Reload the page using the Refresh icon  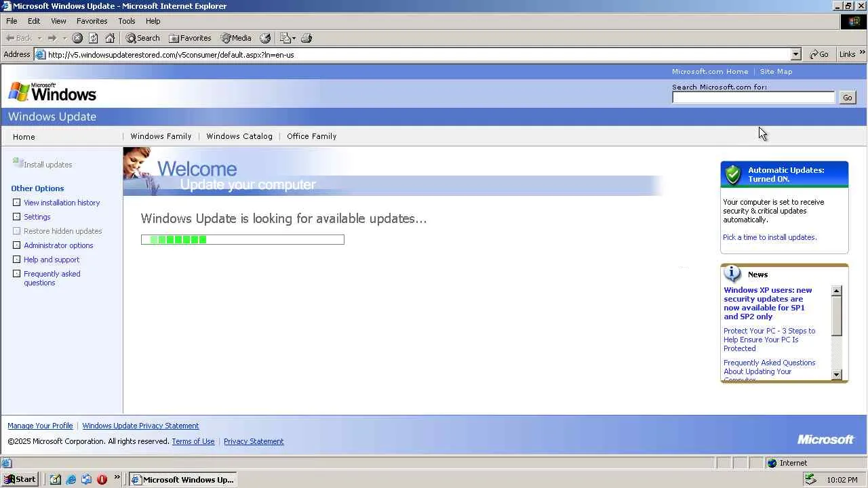pyautogui.click(x=94, y=38)
